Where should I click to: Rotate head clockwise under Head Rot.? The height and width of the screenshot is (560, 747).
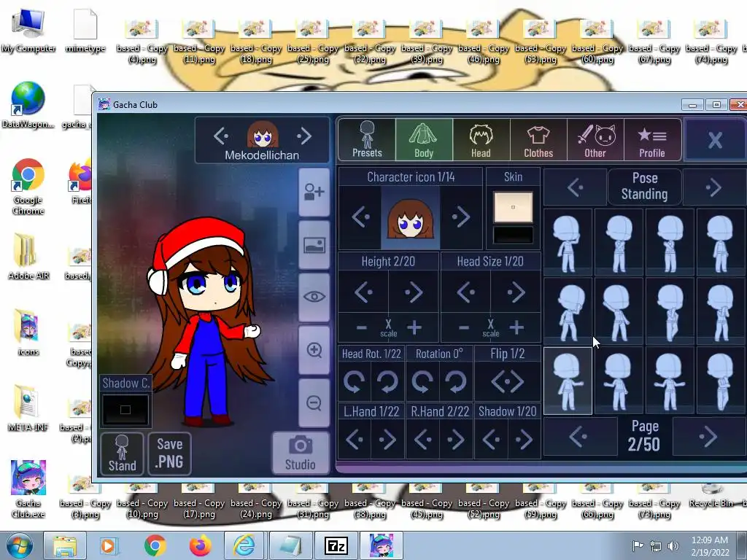[x=387, y=381]
